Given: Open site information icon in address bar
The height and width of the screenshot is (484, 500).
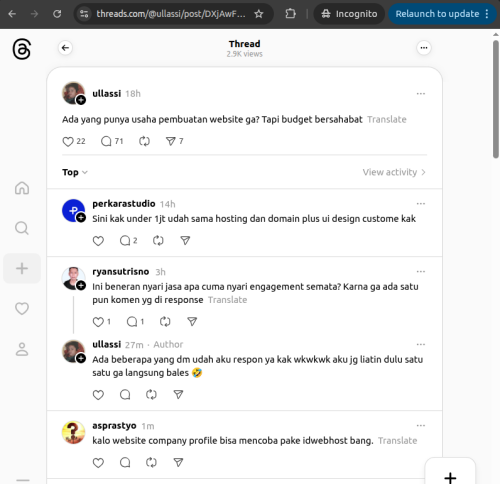Looking at the screenshot, I should click(x=84, y=14).
